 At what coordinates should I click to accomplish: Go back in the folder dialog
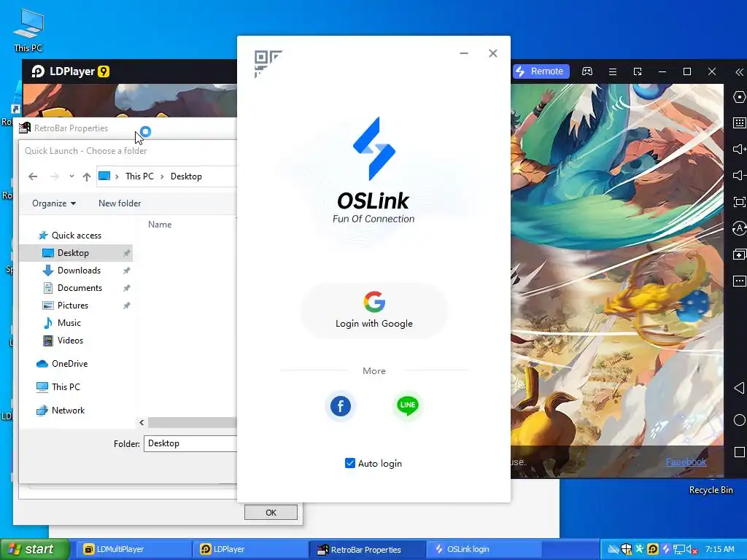pos(33,176)
